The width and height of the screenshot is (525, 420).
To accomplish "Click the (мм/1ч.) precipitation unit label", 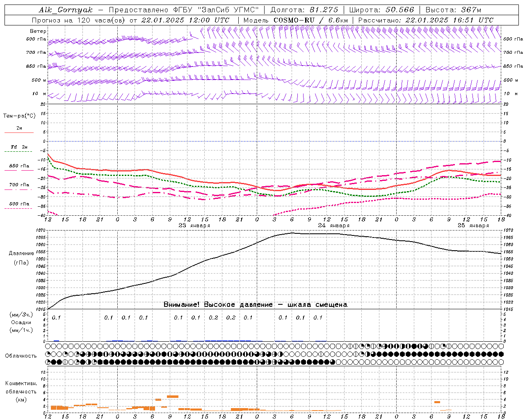I will 21,330.
